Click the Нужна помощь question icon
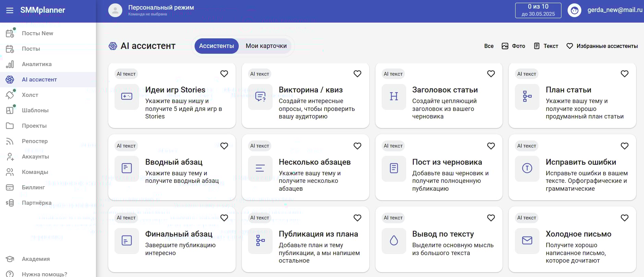The height and width of the screenshot is (277, 644). [10, 274]
